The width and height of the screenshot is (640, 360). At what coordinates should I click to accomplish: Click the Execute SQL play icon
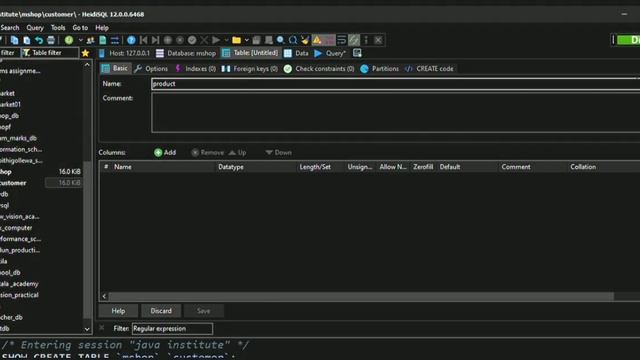(216, 40)
